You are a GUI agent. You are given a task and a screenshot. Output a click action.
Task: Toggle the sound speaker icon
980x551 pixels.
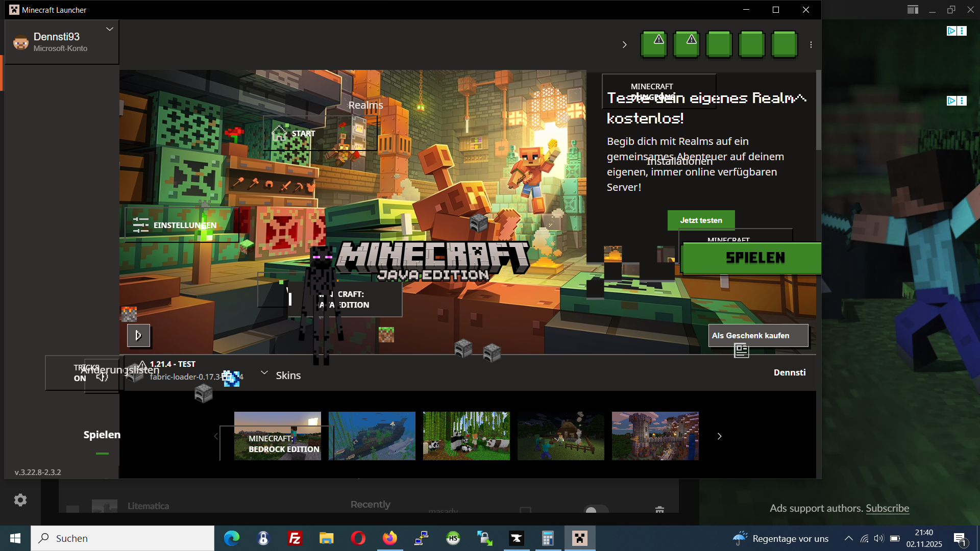point(103,377)
